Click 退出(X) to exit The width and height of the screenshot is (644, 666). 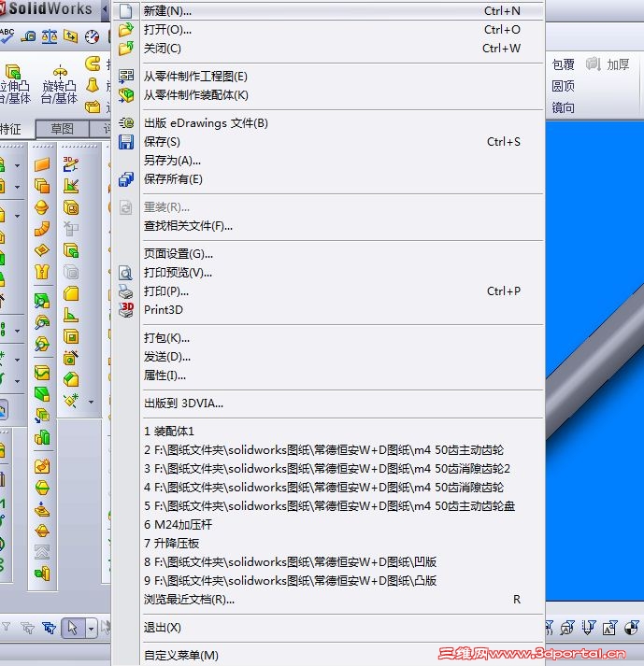(x=329, y=628)
